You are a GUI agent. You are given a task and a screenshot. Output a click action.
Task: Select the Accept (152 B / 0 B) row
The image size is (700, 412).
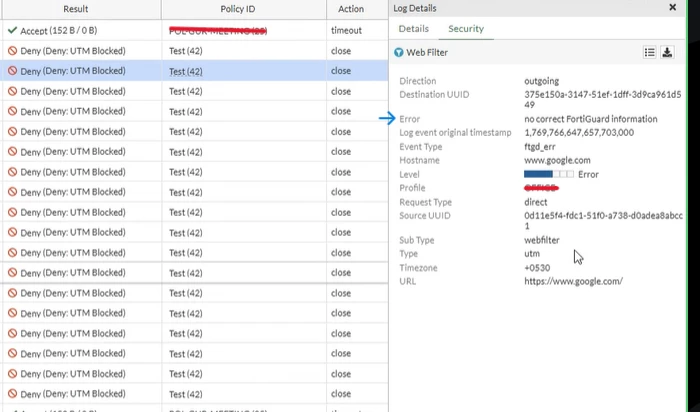pyautogui.click(x=194, y=30)
